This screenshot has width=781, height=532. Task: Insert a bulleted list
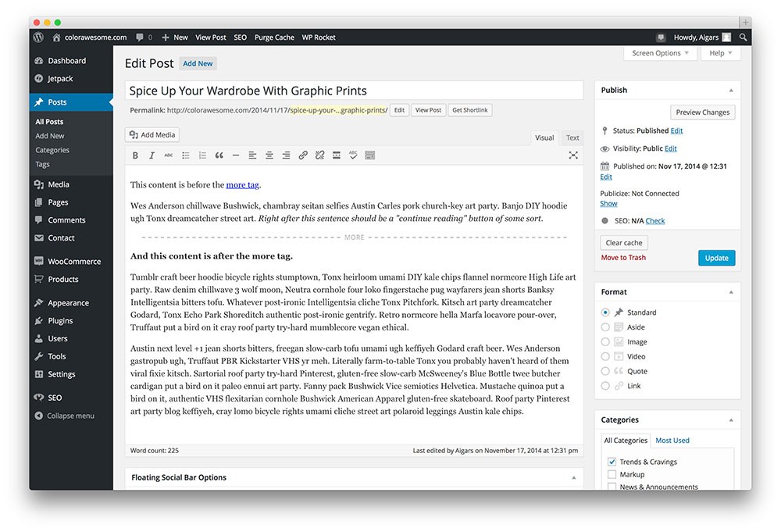(x=186, y=155)
